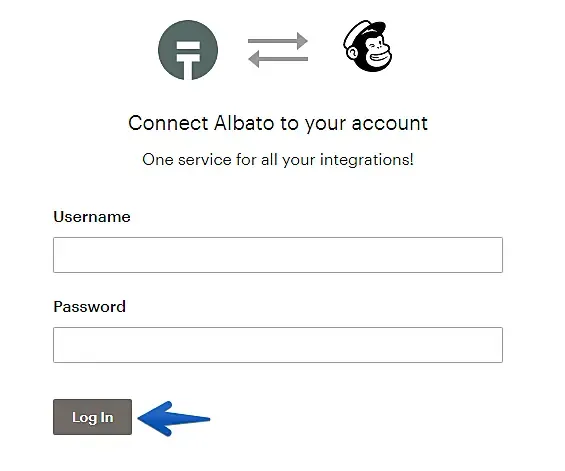The height and width of the screenshot is (471, 565).
Task: Click the Password field label
Action: click(x=89, y=307)
